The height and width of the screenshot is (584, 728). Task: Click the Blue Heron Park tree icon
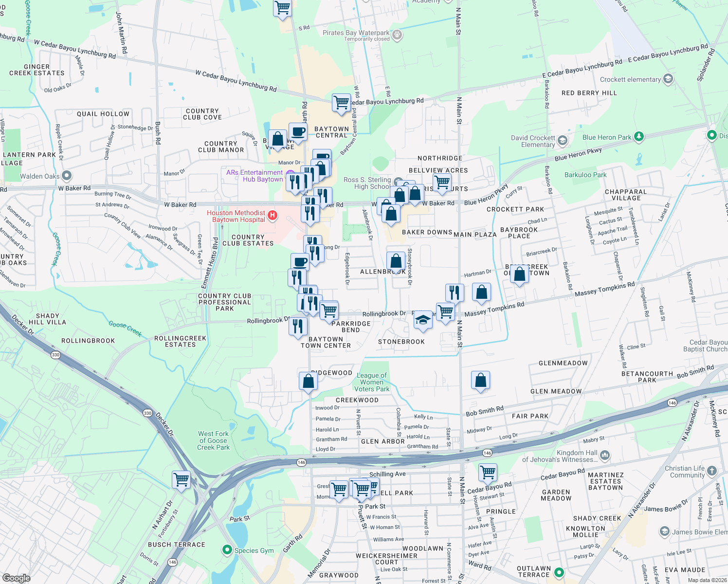pyautogui.click(x=639, y=137)
